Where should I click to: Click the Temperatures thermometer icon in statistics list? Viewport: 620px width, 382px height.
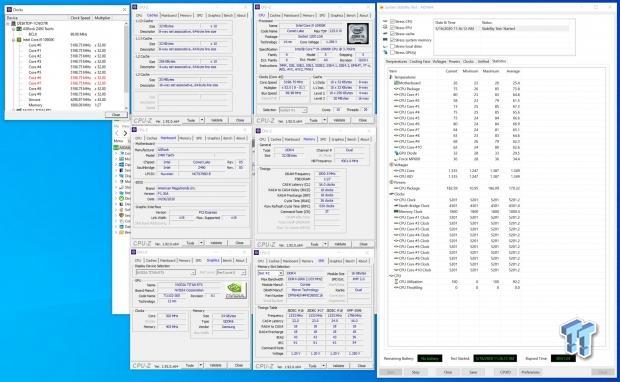pos(391,77)
